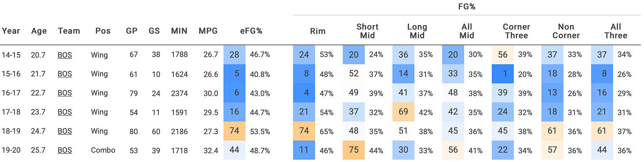
Task: Select the Corner Three column header
Action: (516, 31)
